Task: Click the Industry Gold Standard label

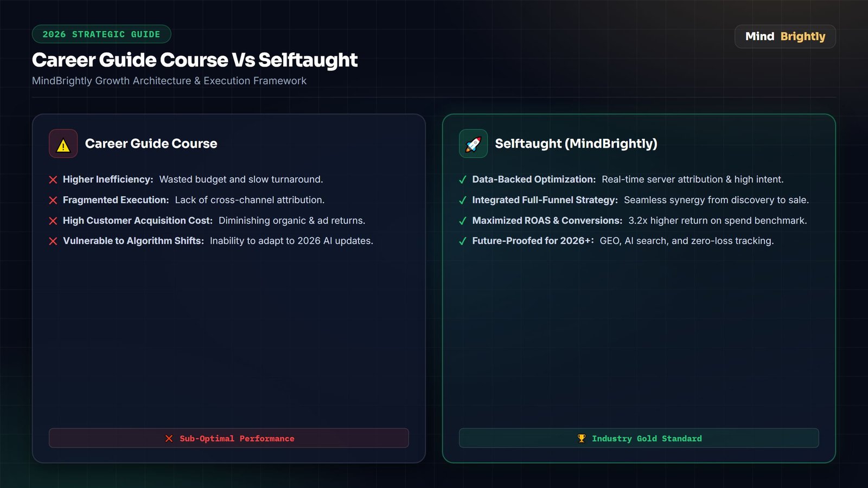Action: [647, 438]
